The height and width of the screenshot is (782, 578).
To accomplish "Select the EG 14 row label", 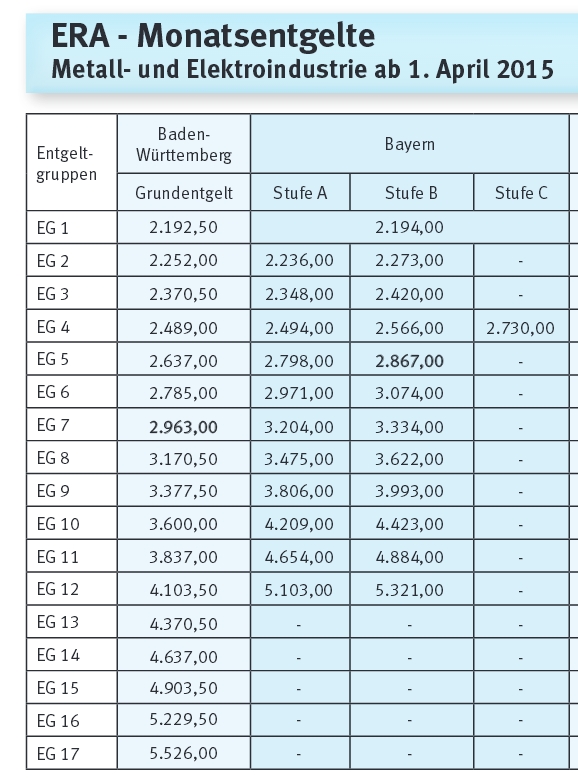I will [x=58, y=655].
